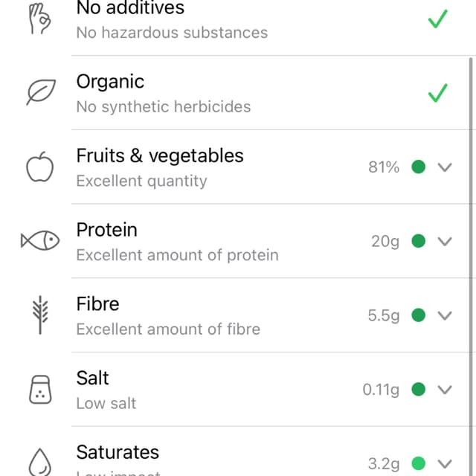Screen dimensions: 476x476
Task: Expand the Fruits & vegetables details chevron
Action: (x=445, y=167)
